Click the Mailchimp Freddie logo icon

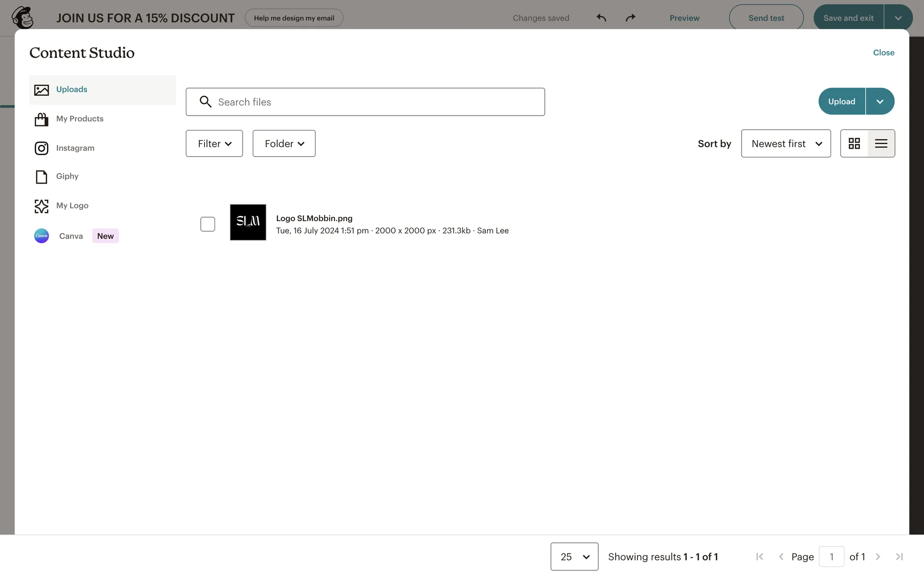[22, 18]
